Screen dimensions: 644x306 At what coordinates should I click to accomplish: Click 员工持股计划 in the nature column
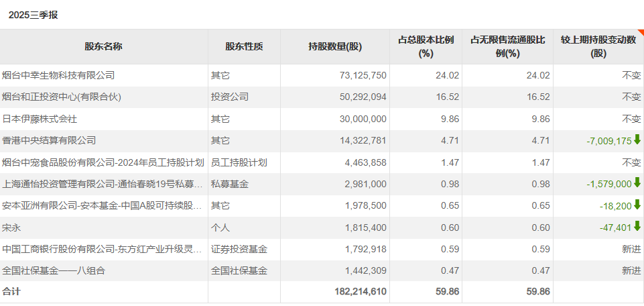[x=239, y=162]
